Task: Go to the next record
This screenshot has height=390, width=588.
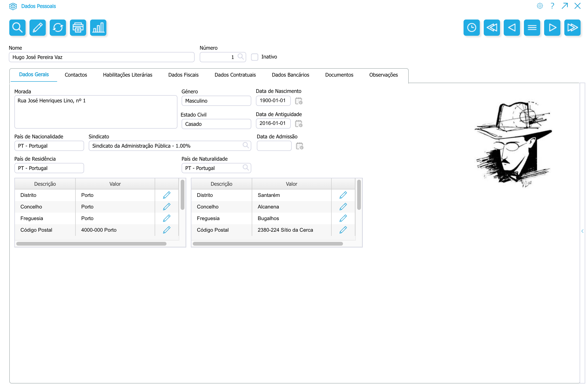Action: coord(552,27)
